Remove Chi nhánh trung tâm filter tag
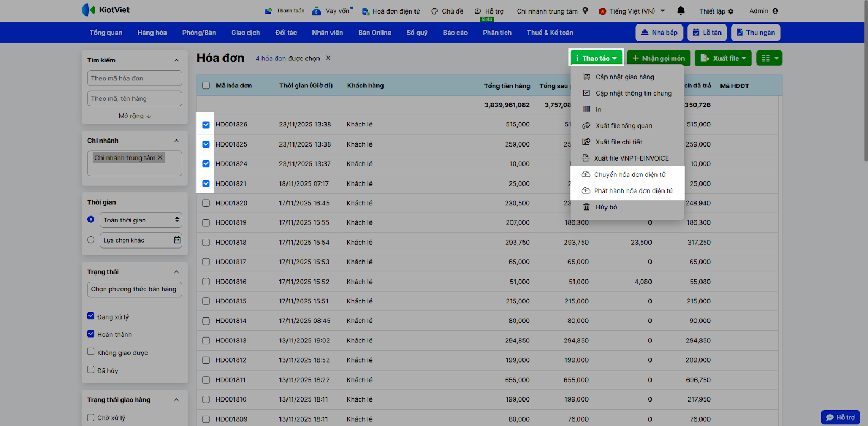868x426 pixels. 160,158
